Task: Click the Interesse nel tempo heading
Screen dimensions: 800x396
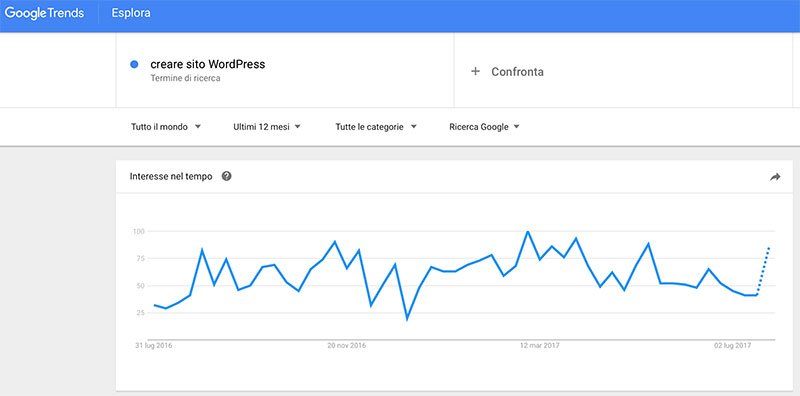Action: coord(171,177)
